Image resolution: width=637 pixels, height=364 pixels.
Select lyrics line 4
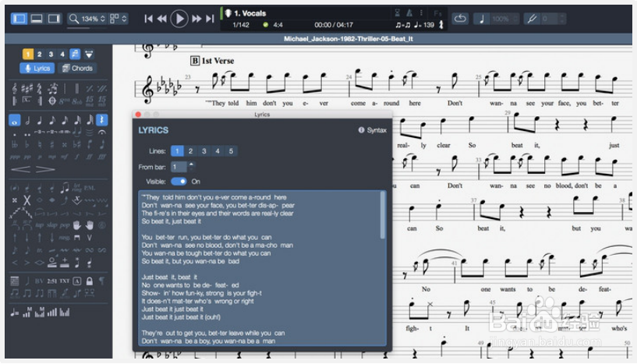point(218,151)
